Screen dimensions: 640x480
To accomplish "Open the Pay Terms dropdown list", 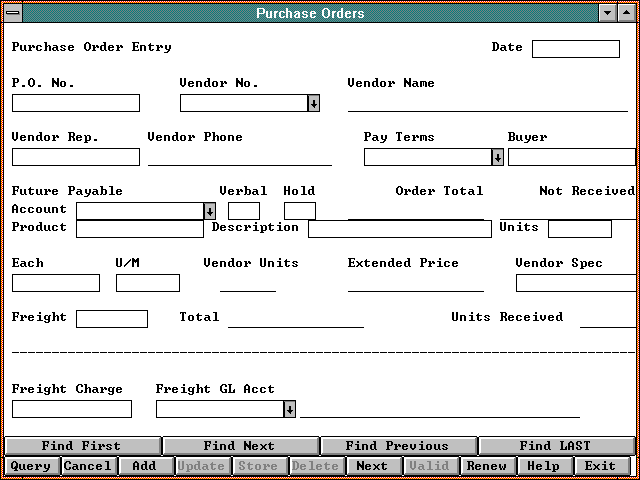I will click(497, 157).
